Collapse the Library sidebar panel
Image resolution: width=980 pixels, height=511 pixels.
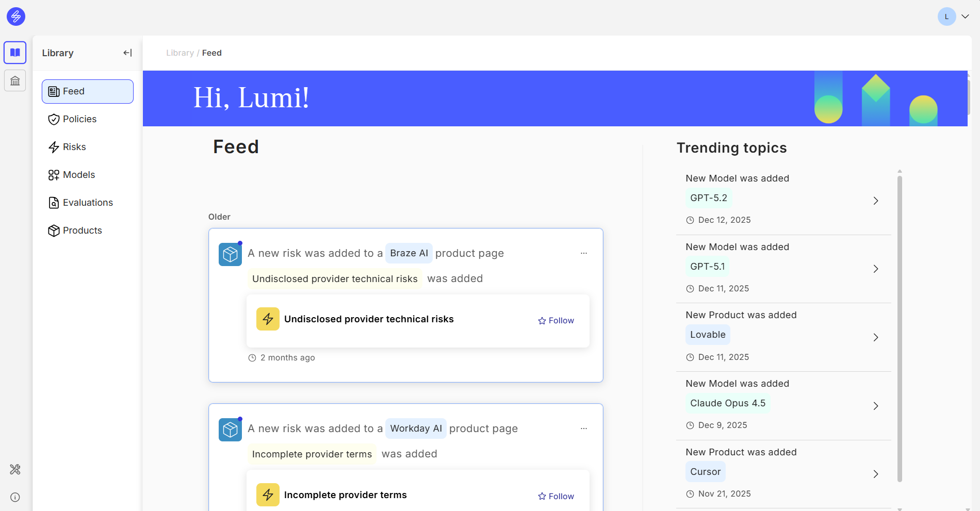tap(127, 53)
